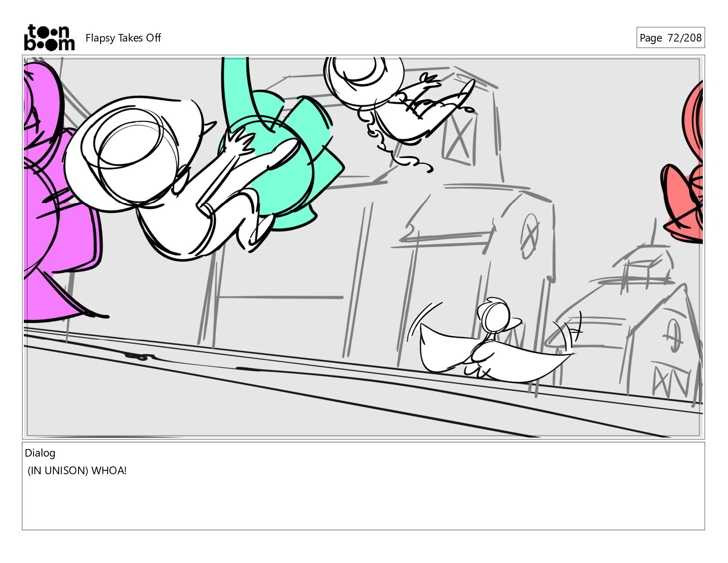Click the 'Page 72/208' page number box

(x=670, y=38)
